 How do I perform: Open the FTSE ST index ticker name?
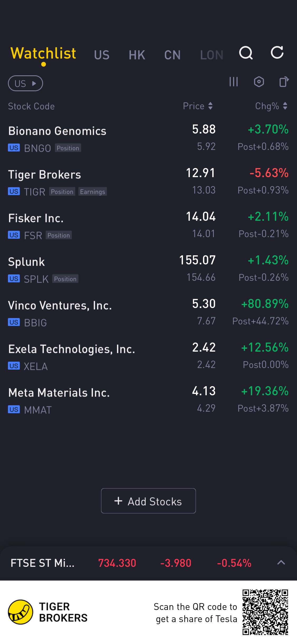43,563
